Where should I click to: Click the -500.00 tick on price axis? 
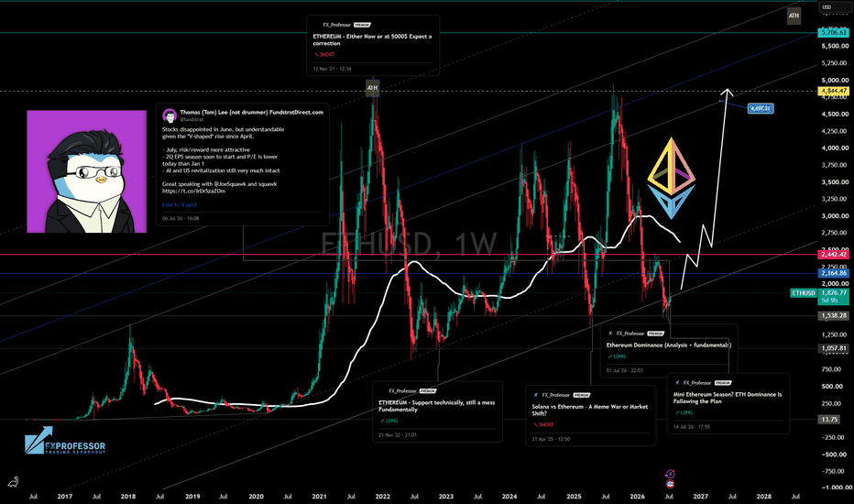tap(835, 454)
